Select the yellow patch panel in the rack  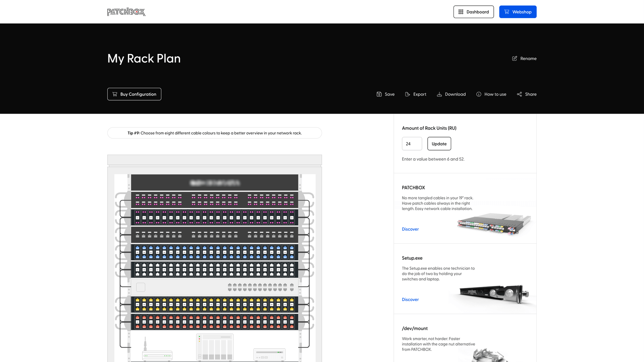pyautogui.click(x=215, y=304)
